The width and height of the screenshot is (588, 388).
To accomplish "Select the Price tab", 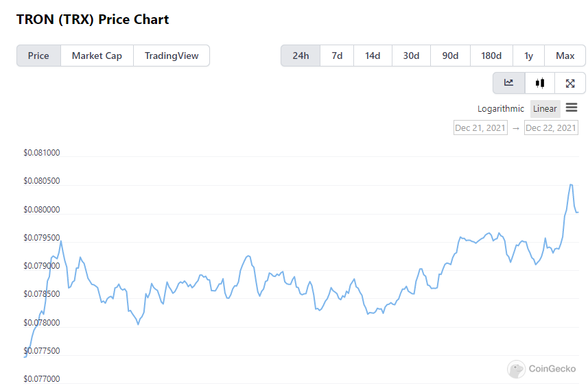I will 38,56.
